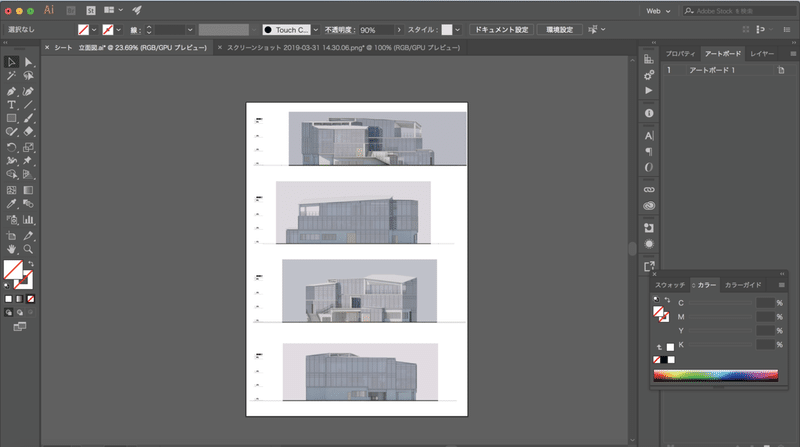Open fill color dropdown in control bar

point(94,30)
